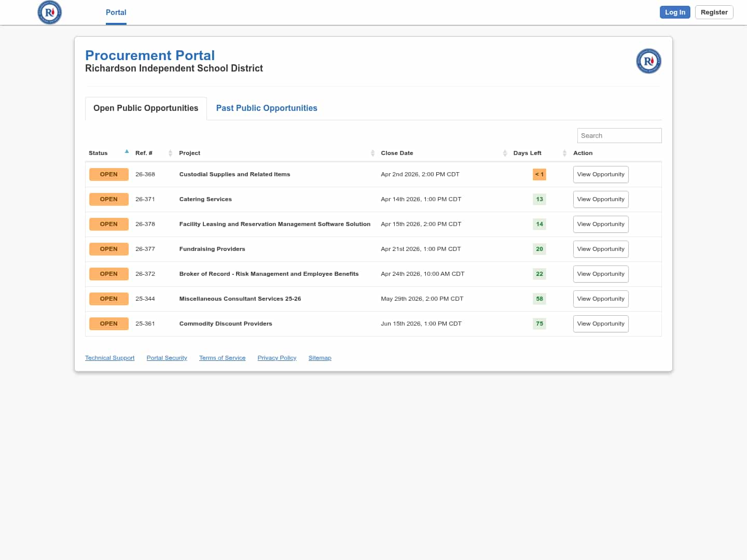Open the Technical Support link

click(109, 358)
